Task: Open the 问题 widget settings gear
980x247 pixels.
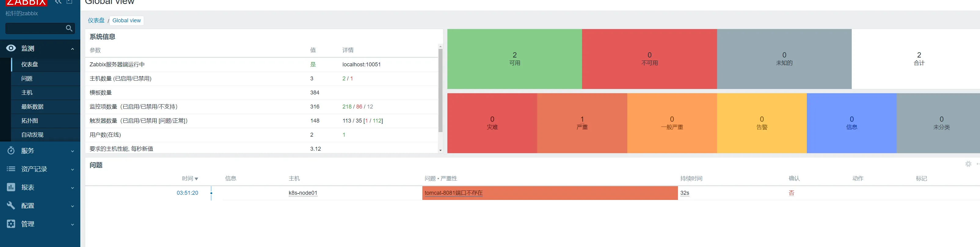Action: point(968,164)
